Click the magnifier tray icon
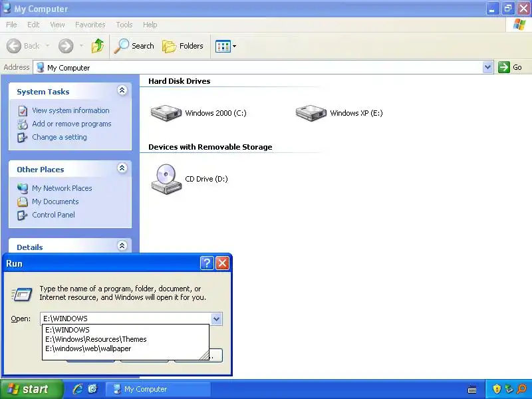 click(x=522, y=389)
